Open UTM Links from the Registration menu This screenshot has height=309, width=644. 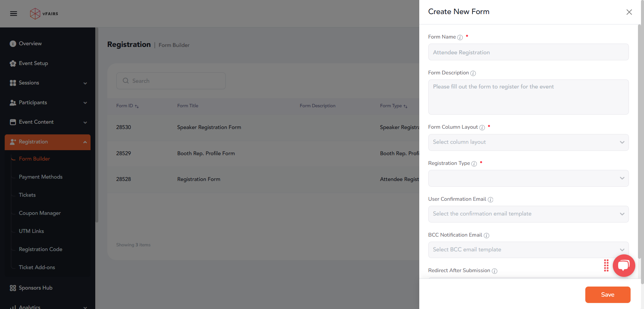[x=31, y=231]
